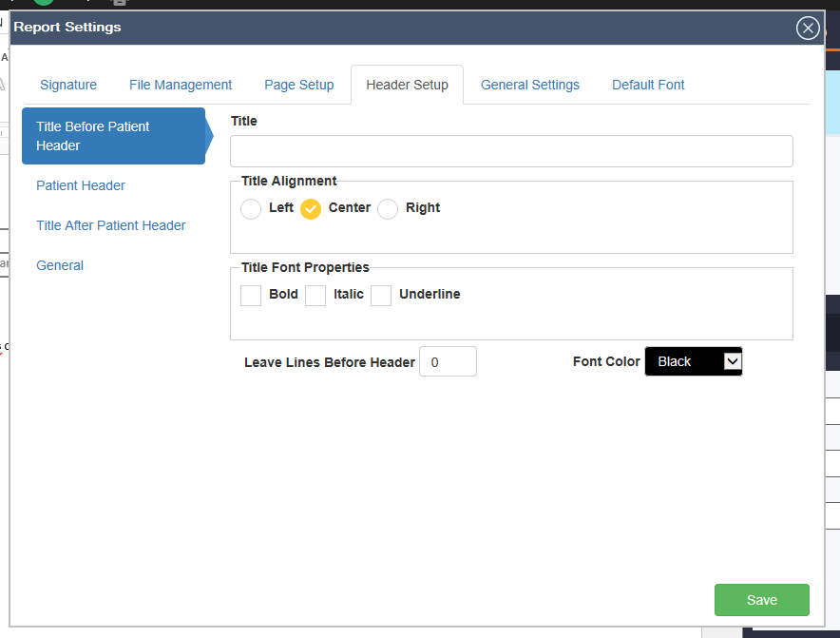The image size is (840, 638).
Task: Enable the Bold checkbox
Action: coord(251,296)
